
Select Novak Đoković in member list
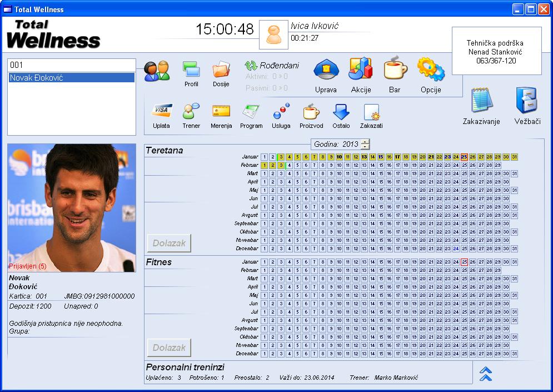pyautogui.click(x=72, y=78)
